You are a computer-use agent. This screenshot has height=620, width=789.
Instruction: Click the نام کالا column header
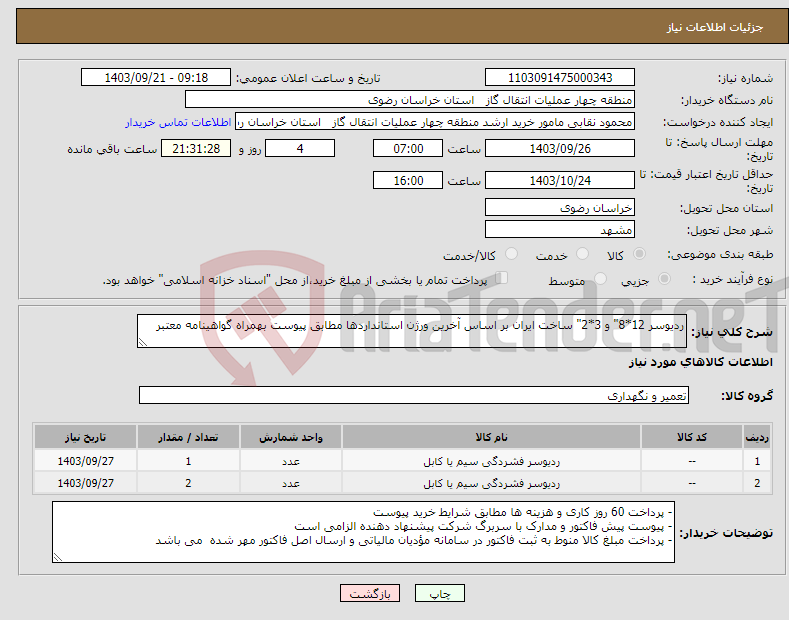point(491,437)
